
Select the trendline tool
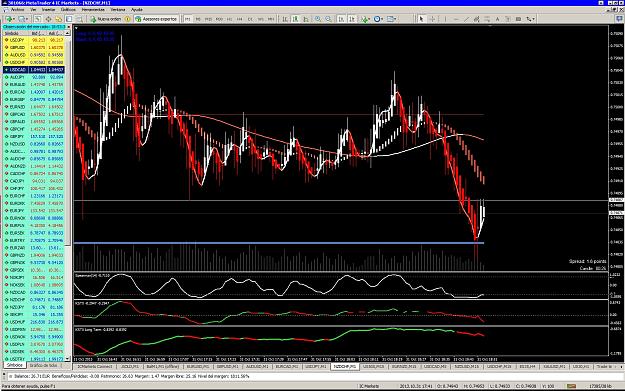(x=466, y=19)
